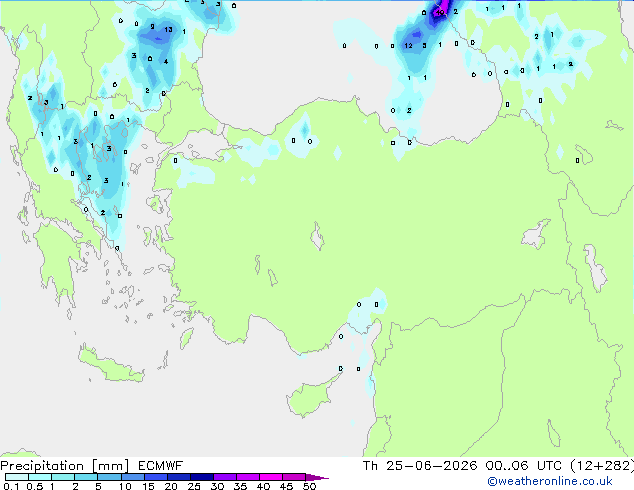This screenshot has width=634, height=490.
Task: Select the 5–10 mm legend swatch
Action: tap(109, 477)
